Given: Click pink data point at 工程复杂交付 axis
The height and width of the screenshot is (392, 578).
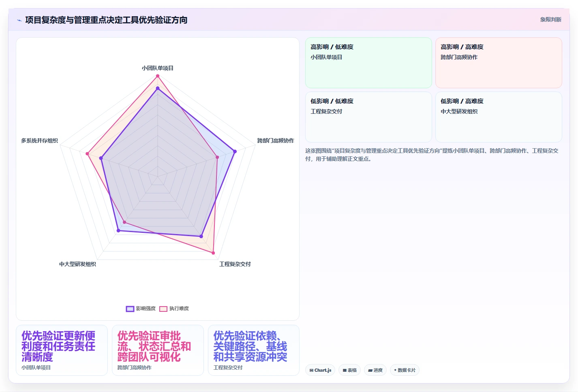Looking at the screenshot, I should [x=213, y=253].
